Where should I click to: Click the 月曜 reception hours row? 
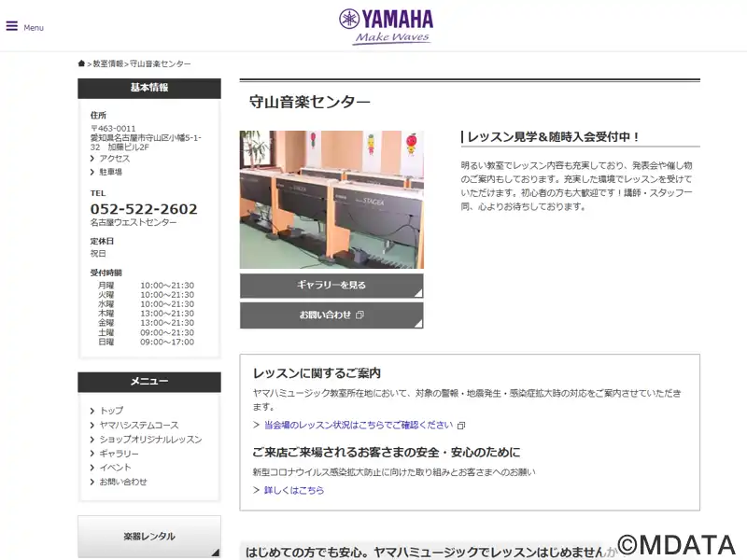(146, 286)
